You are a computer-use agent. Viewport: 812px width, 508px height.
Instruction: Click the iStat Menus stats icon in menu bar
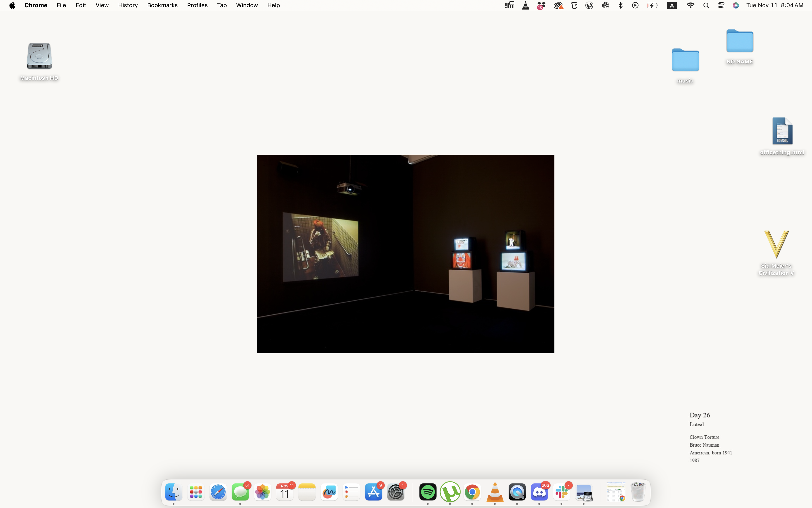[x=509, y=5]
